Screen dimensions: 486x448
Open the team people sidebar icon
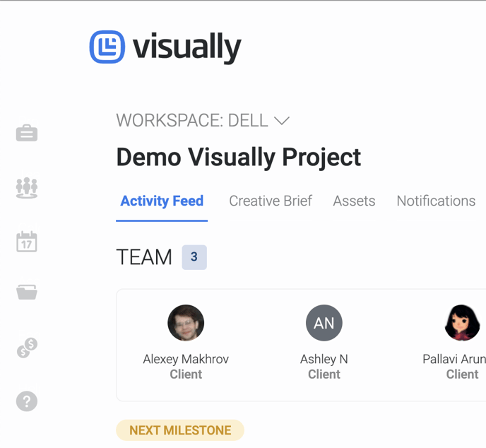tap(27, 188)
